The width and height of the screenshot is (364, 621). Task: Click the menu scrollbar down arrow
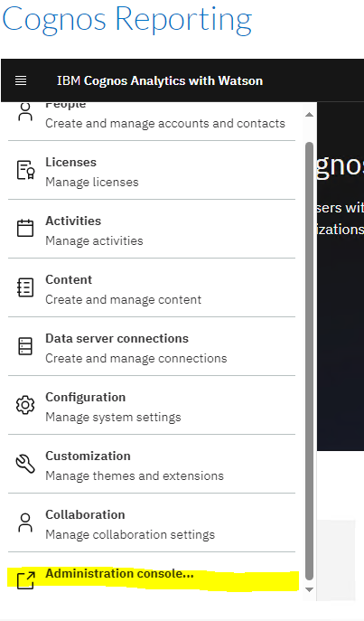click(x=310, y=589)
